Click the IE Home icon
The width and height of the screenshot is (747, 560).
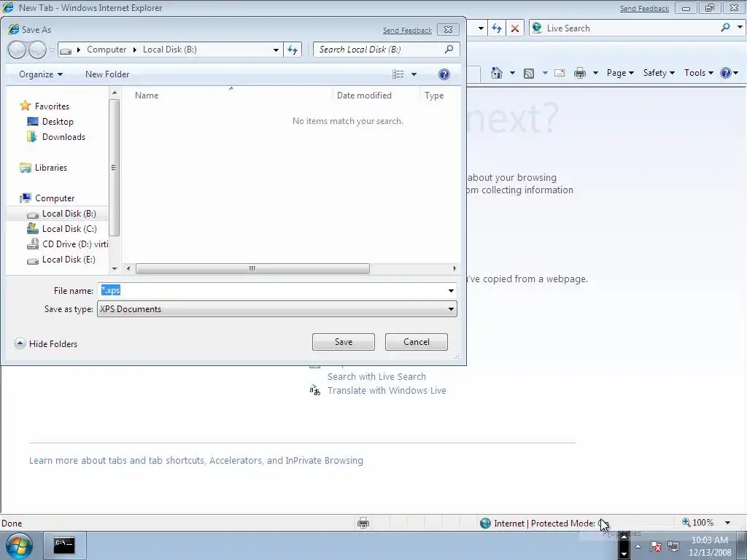pos(496,73)
